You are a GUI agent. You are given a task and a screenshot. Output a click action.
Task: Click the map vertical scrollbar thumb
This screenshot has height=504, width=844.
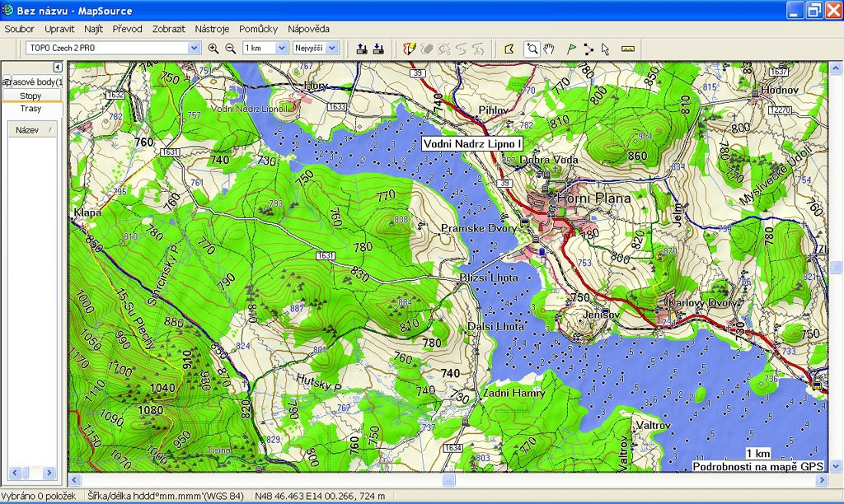[836, 266]
